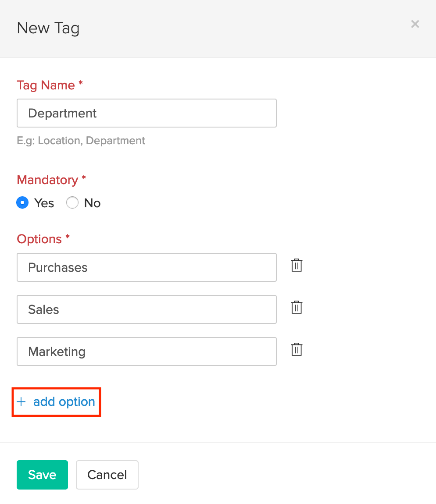This screenshot has width=436, height=504.
Task: Click the "add option" link
Action: point(64,402)
